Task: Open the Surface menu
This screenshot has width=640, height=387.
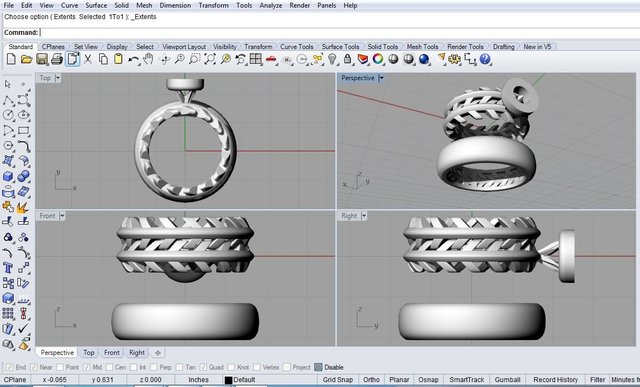Action: click(x=96, y=5)
